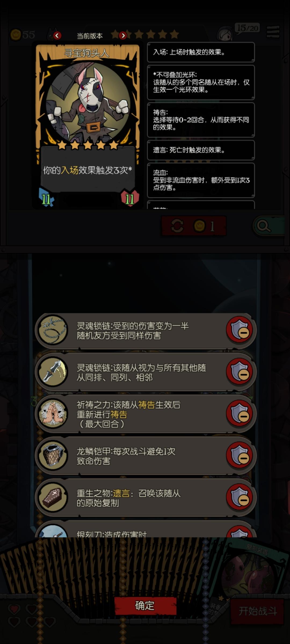This screenshot has height=644, width=290.
Task: Remove first 灵魂锁链 equipment with shield-minus
Action: point(240,330)
